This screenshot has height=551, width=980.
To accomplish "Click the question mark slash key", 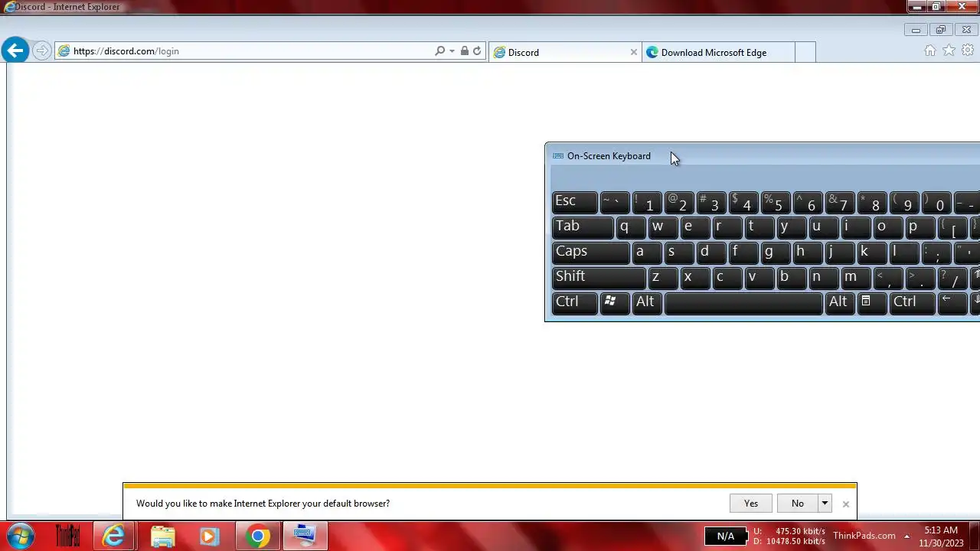I will [952, 278].
